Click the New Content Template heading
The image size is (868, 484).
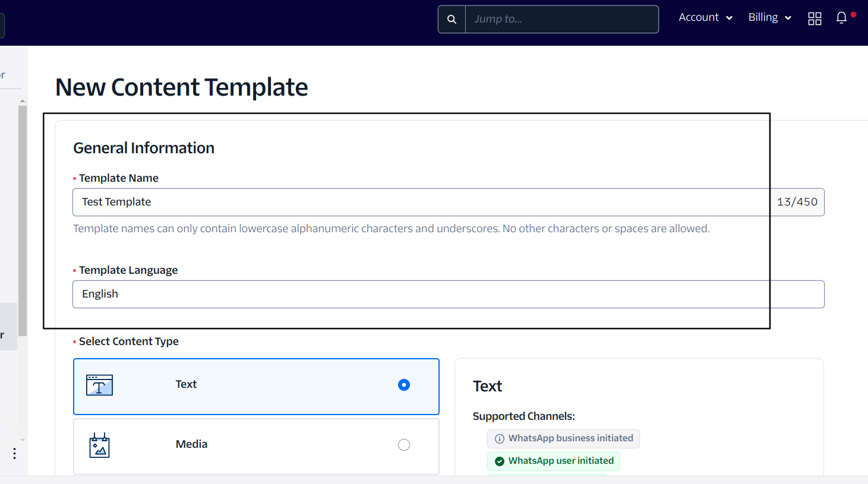182,87
